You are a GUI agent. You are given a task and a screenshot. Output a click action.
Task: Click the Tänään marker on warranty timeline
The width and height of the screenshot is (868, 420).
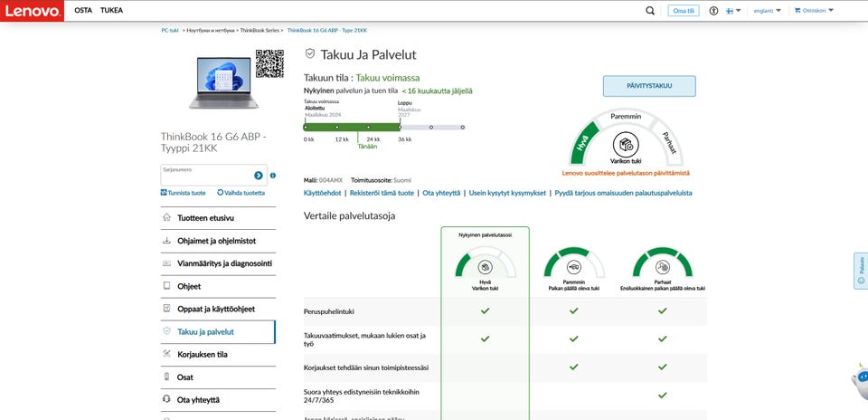tap(366, 147)
